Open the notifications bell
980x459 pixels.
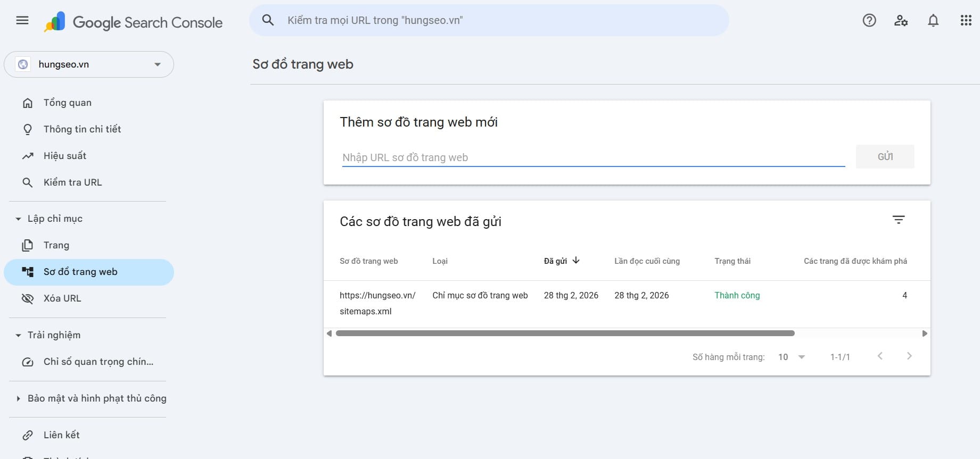(933, 21)
